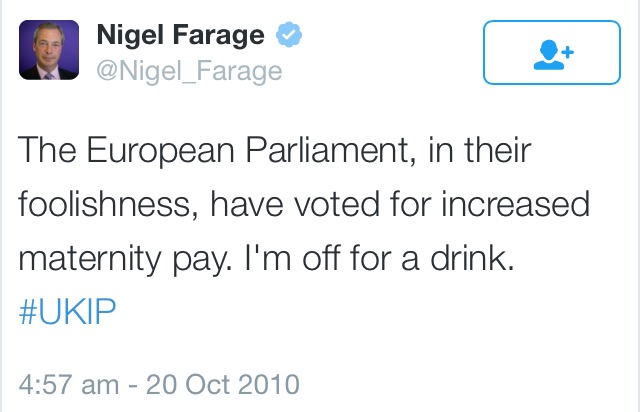Open the Nigel Farage display name
Screen dimensions: 640x412
[180, 37]
